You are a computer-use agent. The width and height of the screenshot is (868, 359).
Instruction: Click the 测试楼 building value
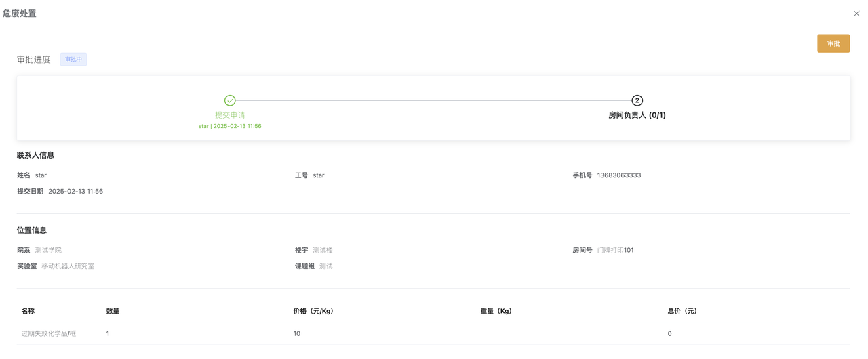pyautogui.click(x=323, y=250)
